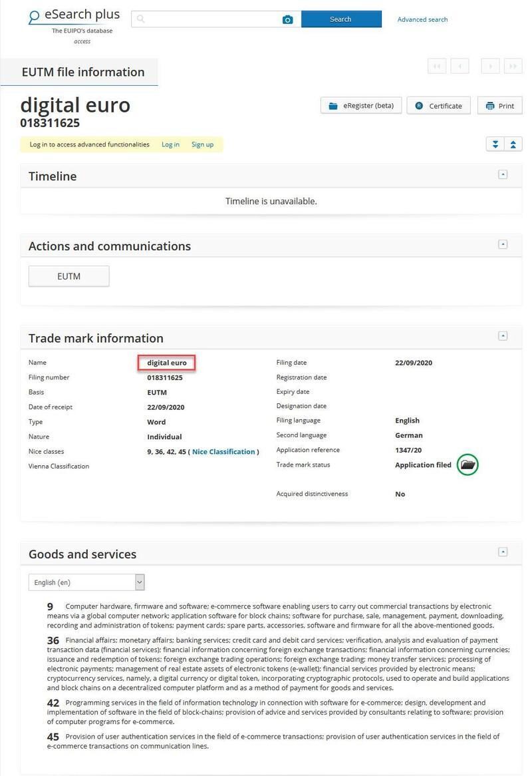Click the expand all sections icon

[x=495, y=144]
